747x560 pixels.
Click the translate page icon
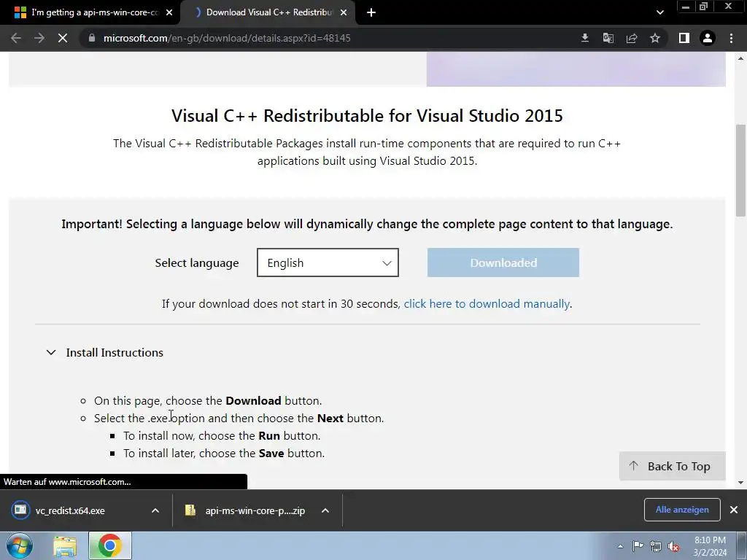(x=608, y=38)
